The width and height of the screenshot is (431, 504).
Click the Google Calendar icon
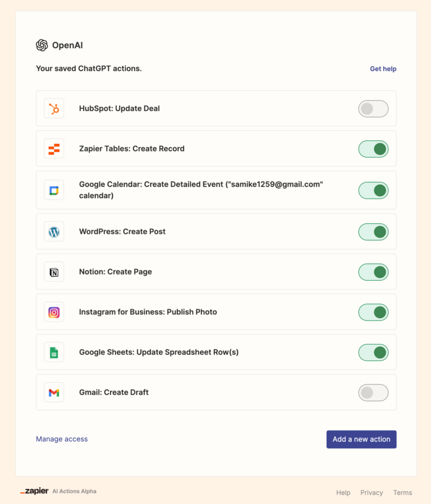pyautogui.click(x=54, y=191)
